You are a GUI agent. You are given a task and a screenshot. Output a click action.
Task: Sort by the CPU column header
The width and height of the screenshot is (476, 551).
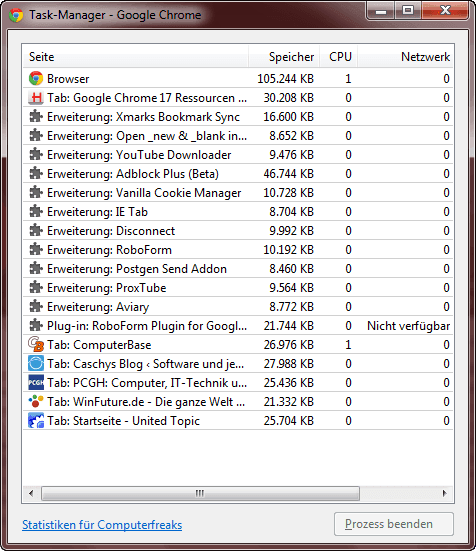tap(339, 57)
